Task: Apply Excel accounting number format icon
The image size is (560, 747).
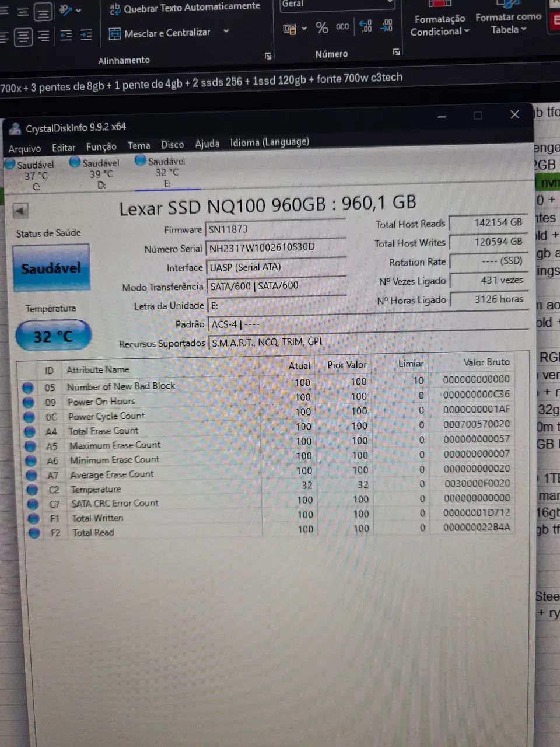Action: (x=289, y=29)
